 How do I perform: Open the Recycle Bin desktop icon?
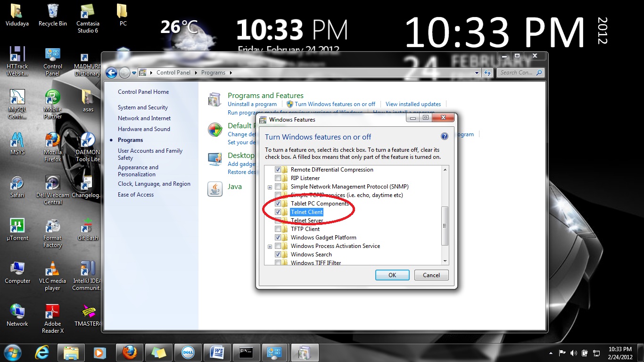[53, 14]
